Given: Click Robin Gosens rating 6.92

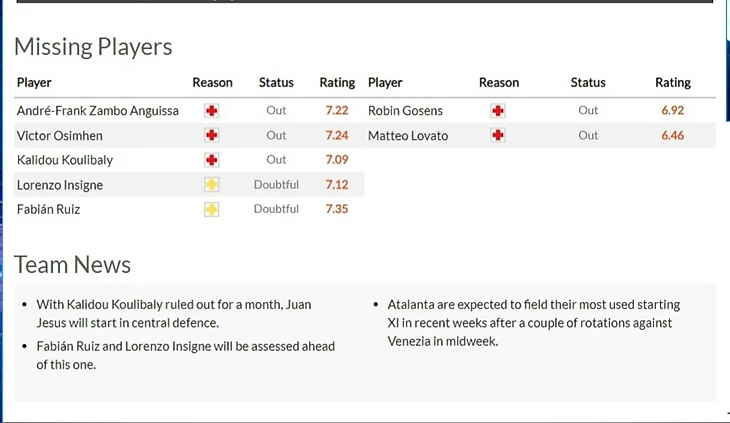Looking at the screenshot, I should pyautogui.click(x=673, y=110).
